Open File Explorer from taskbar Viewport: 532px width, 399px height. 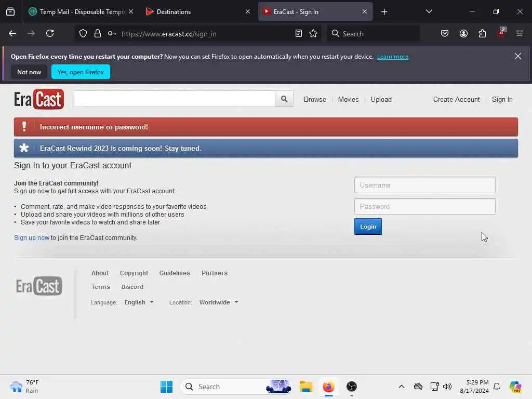[305, 387]
